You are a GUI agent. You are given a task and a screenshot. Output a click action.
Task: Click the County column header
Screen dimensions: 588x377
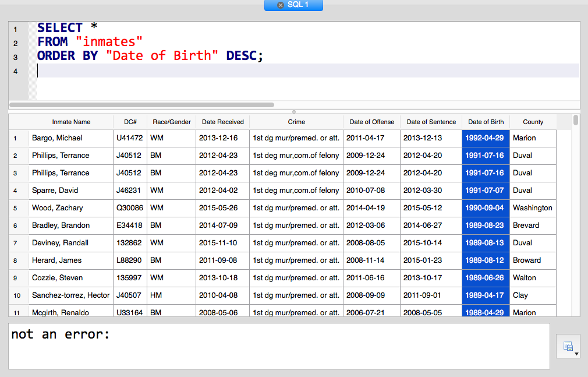click(x=533, y=122)
